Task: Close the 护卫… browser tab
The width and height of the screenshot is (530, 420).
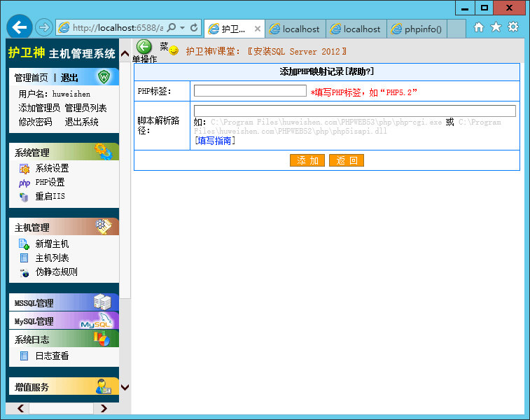Action: tap(257, 29)
